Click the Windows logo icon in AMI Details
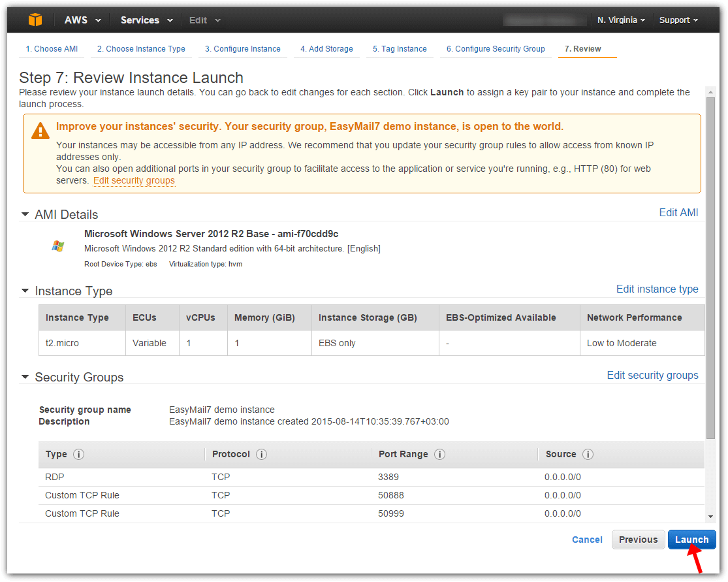This screenshot has width=728, height=582. click(58, 246)
